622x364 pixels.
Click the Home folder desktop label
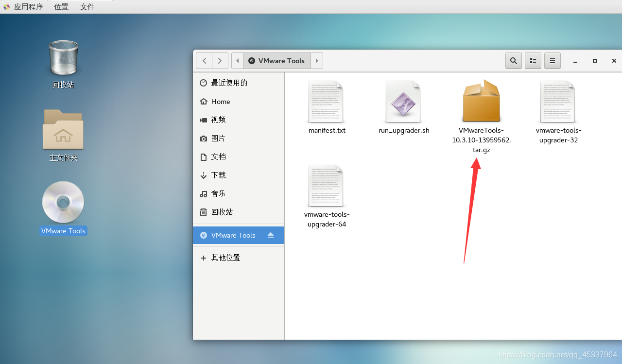tap(63, 158)
